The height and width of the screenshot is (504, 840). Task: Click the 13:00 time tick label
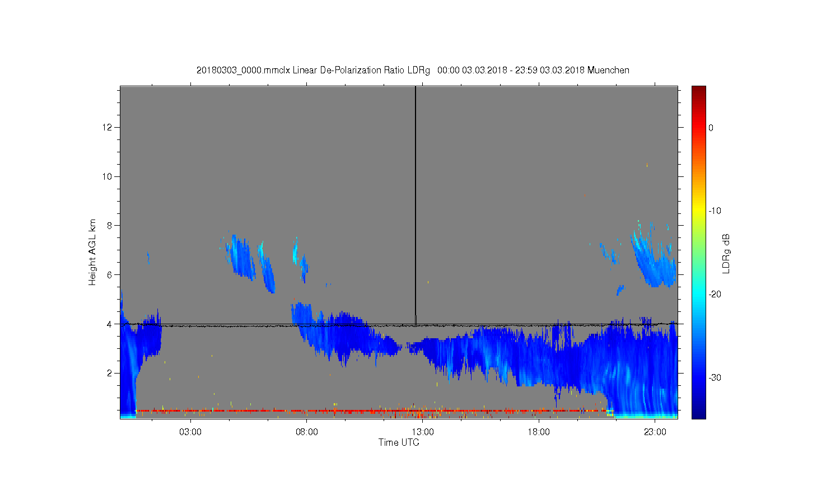point(423,432)
